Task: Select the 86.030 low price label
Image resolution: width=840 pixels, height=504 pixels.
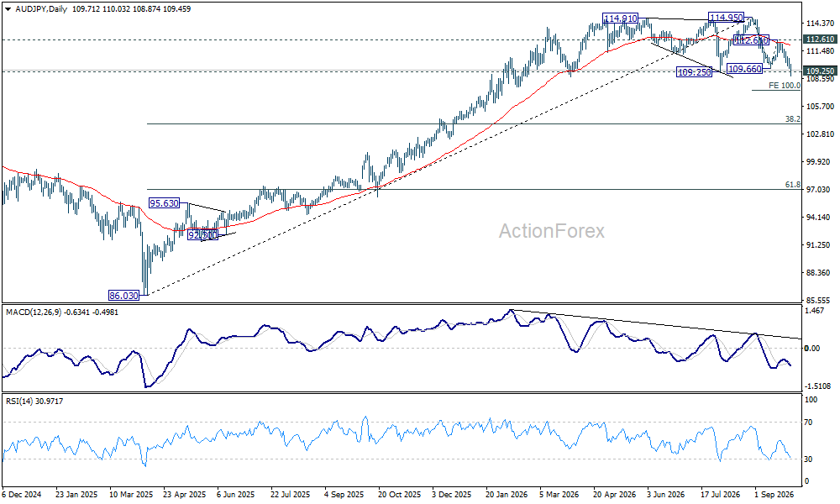Action: (x=123, y=295)
